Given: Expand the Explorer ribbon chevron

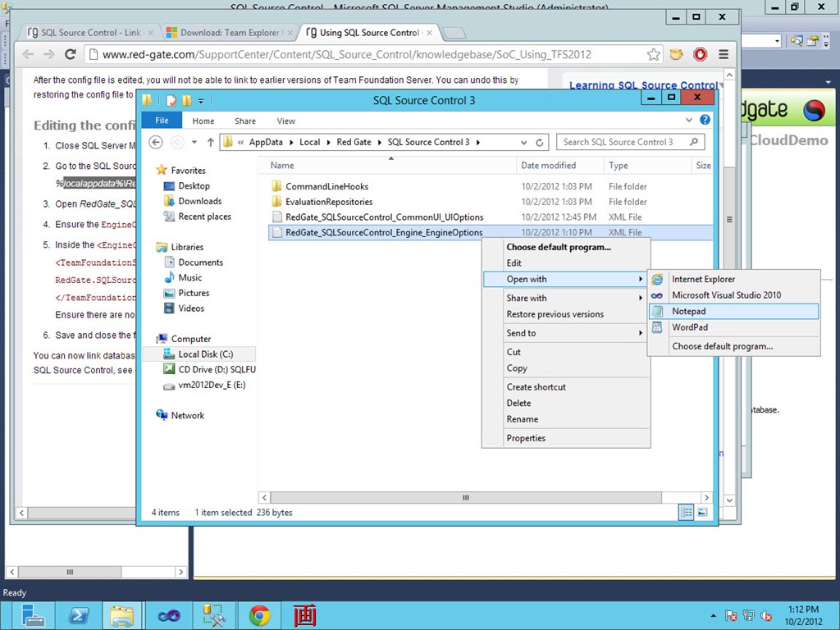Looking at the screenshot, I should [x=689, y=120].
